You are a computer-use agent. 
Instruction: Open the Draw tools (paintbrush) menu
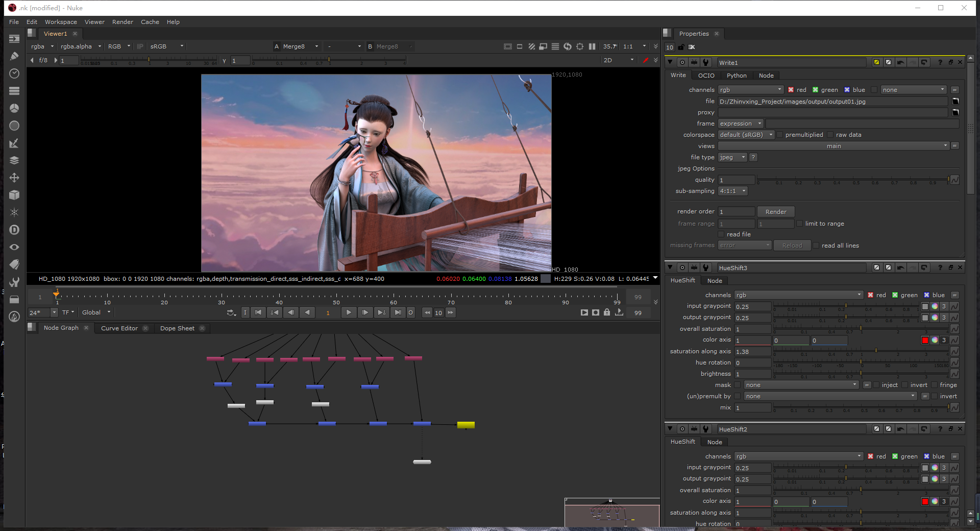(x=14, y=56)
